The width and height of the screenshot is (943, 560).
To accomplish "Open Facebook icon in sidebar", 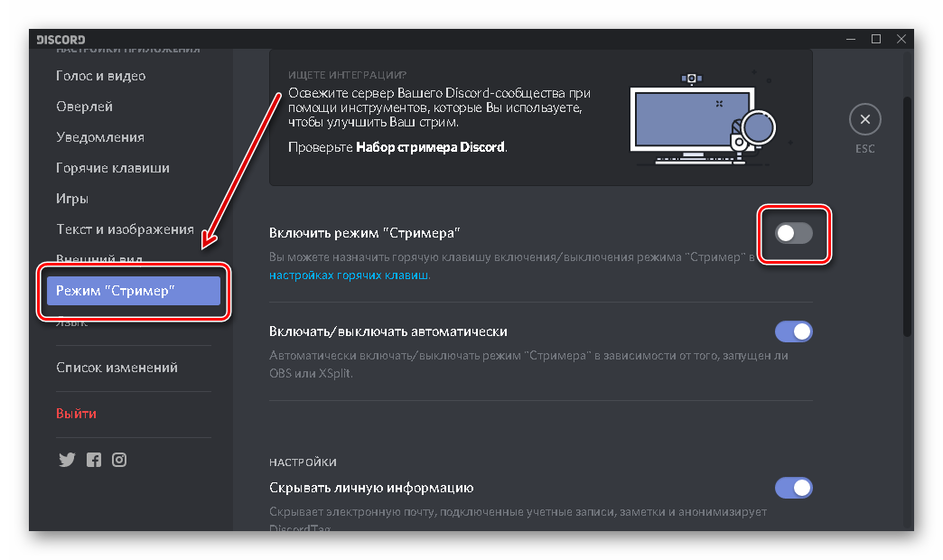I will (94, 460).
